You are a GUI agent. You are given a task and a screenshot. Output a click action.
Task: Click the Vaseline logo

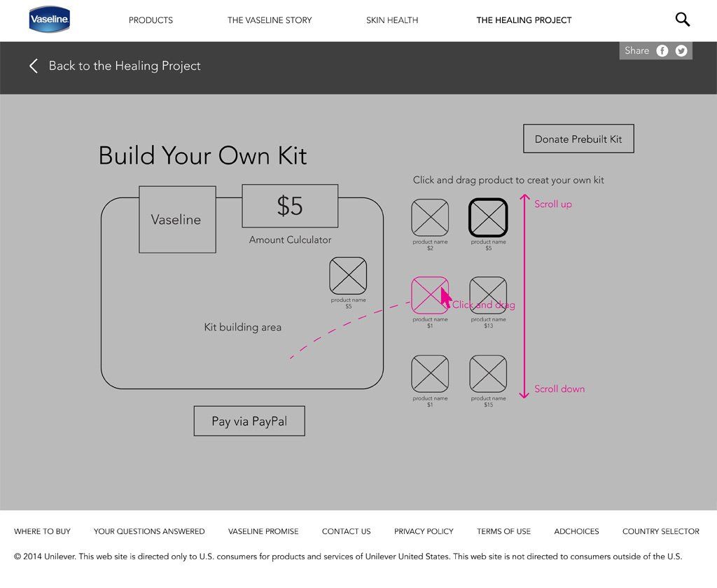50,19
